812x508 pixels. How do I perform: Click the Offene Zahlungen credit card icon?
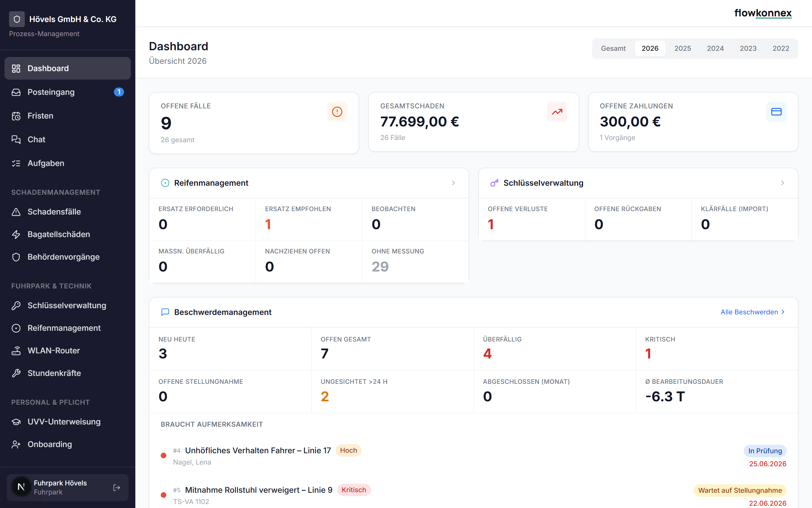click(x=776, y=111)
